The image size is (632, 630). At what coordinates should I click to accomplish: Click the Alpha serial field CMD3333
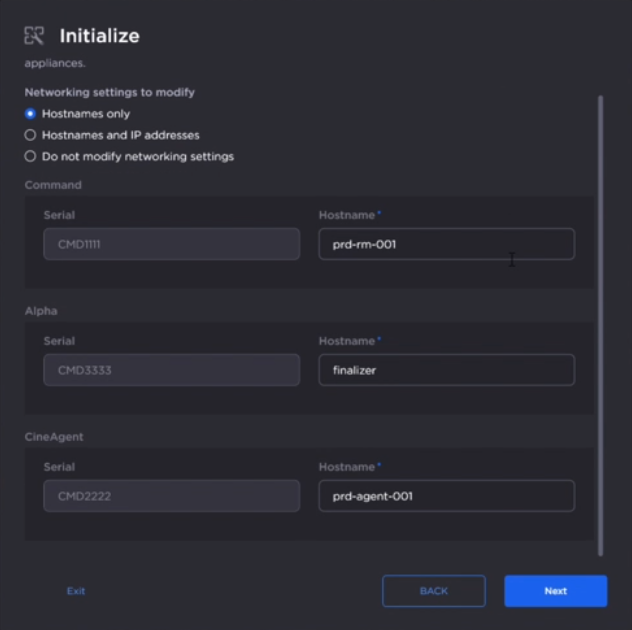[x=172, y=370]
